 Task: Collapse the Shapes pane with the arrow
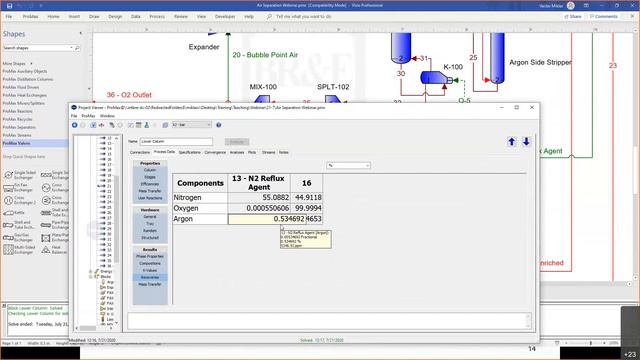click(x=80, y=33)
